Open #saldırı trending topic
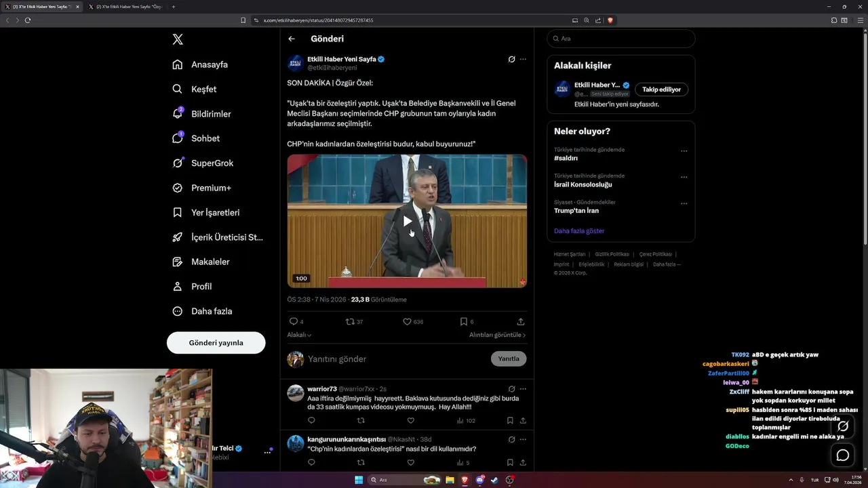 [566, 158]
